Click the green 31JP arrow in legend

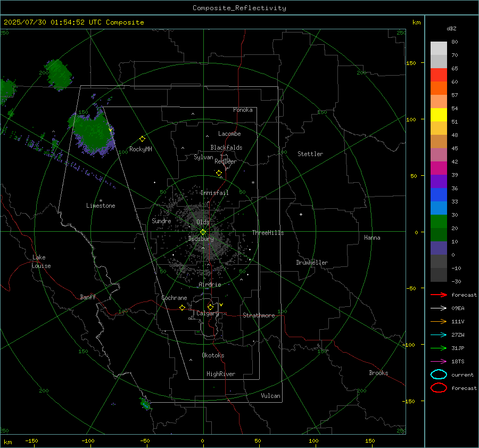[439, 348]
